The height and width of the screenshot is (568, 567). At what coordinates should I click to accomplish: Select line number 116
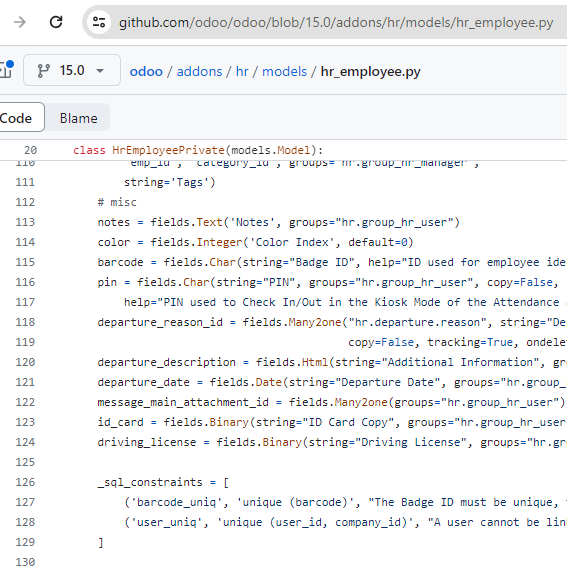25,282
